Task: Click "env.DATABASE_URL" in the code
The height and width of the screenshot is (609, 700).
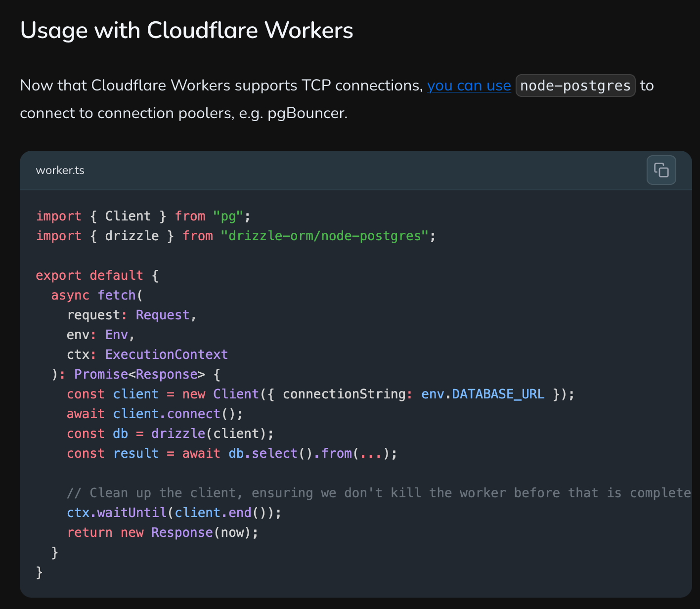Action: tap(482, 394)
